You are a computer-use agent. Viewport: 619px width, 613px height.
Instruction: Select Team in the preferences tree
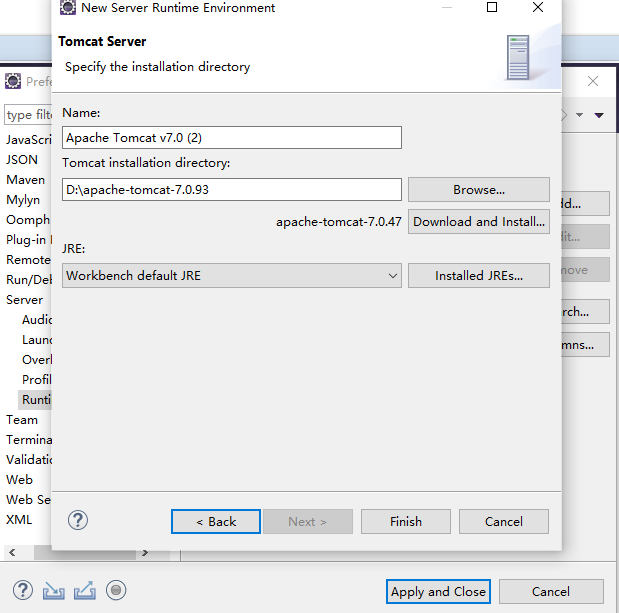click(x=22, y=420)
